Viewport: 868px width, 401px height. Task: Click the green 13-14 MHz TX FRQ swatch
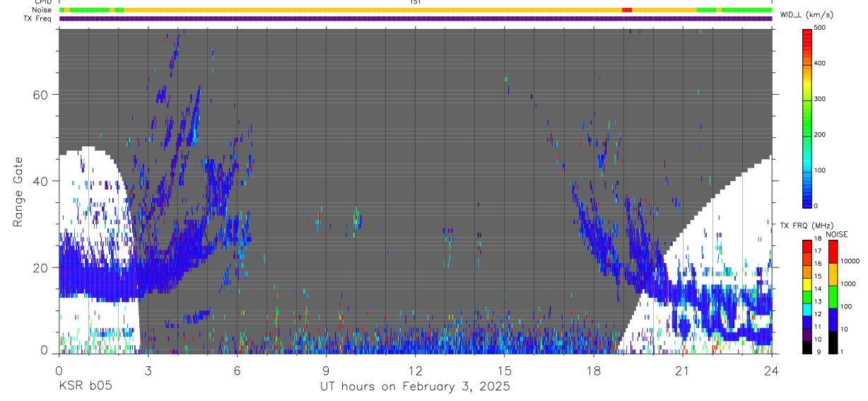[807, 296]
